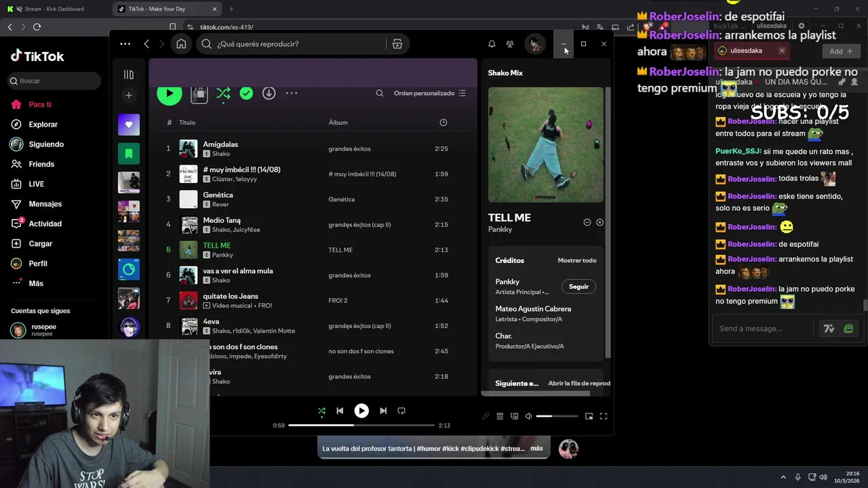The width and height of the screenshot is (868, 488).
Task: Open friends activity icon in Spotify
Action: pyautogui.click(x=510, y=44)
